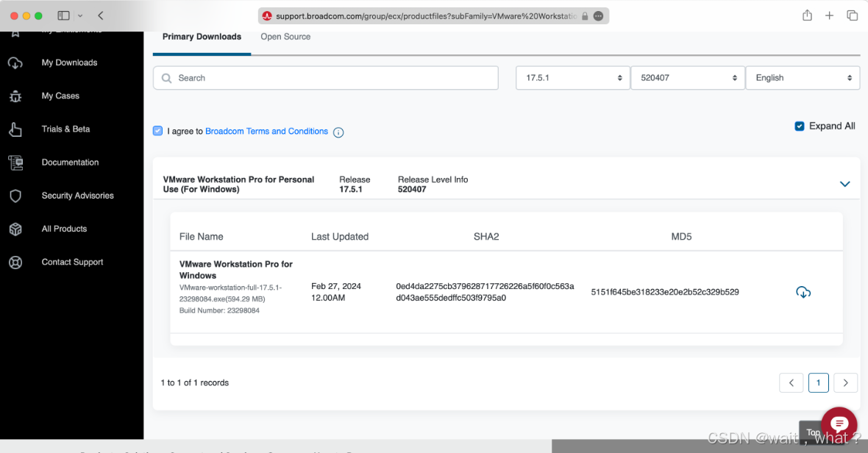868x453 pixels.
Task: Select page 1 pagination button
Action: coord(818,382)
